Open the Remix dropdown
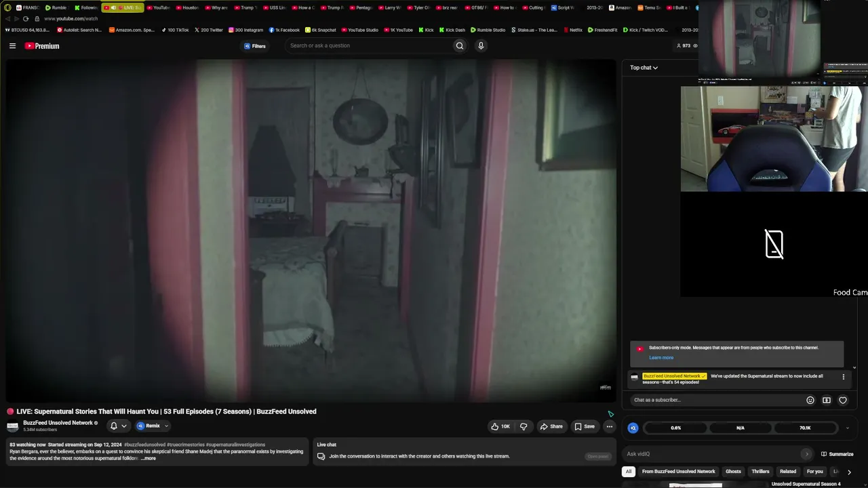This screenshot has width=868, height=488. pos(152,426)
